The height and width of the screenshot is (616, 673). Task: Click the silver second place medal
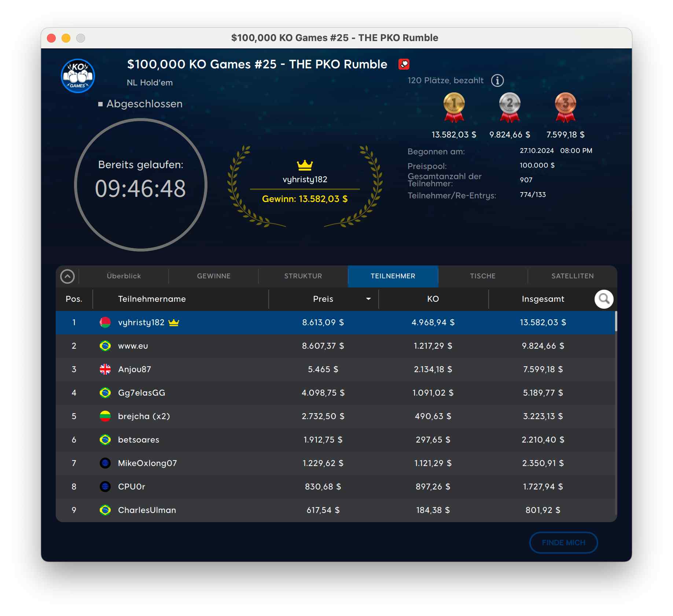click(x=510, y=107)
